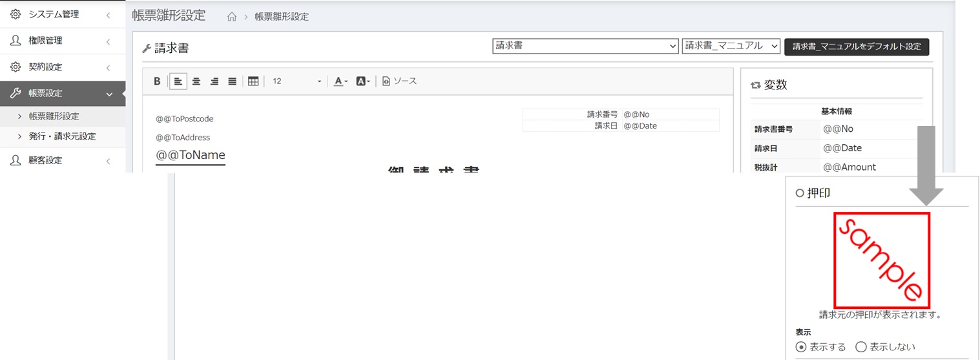
Task: Insert a table with the table icon
Action: click(x=253, y=81)
